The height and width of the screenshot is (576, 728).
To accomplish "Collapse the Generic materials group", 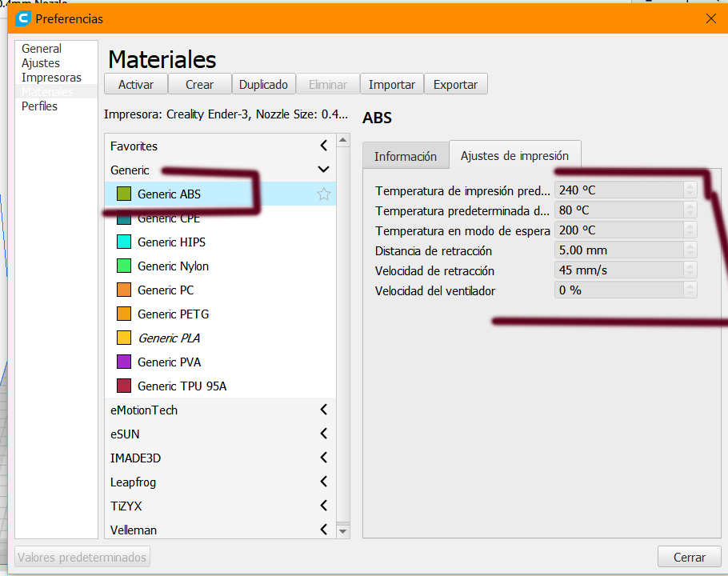I will point(323,170).
